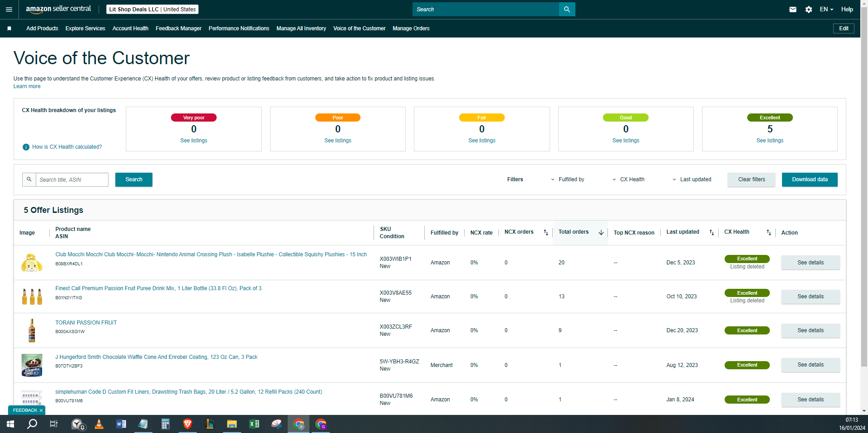Image resolution: width=868 pixels, height=433 pixels.
Task: Sort by Total orders down arrow
Action: [601, 232]
